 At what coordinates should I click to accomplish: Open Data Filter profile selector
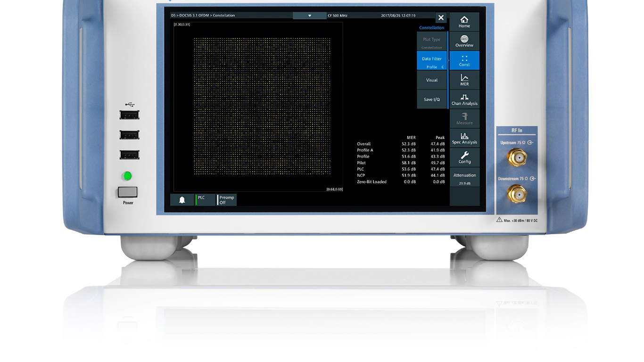click(432, 61)
